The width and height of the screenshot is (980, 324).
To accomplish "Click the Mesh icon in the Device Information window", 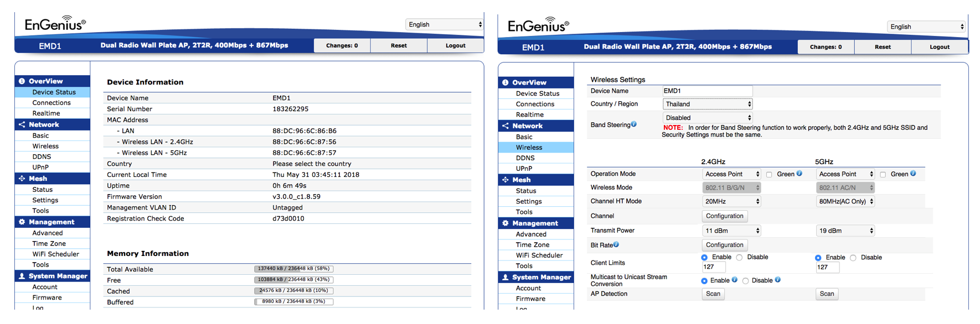I will pos(22,179).
